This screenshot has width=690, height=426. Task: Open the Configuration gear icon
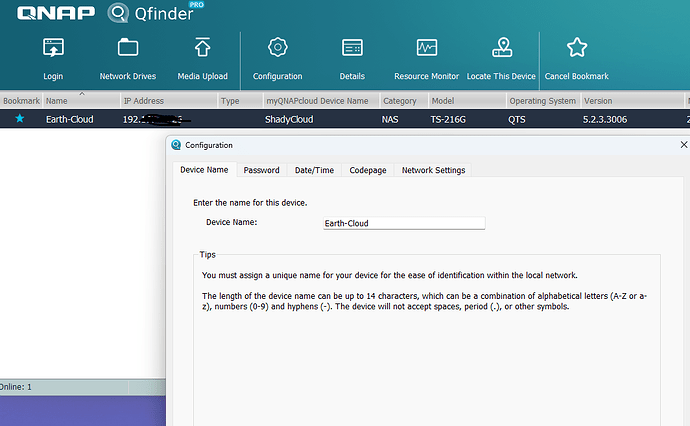278,48
